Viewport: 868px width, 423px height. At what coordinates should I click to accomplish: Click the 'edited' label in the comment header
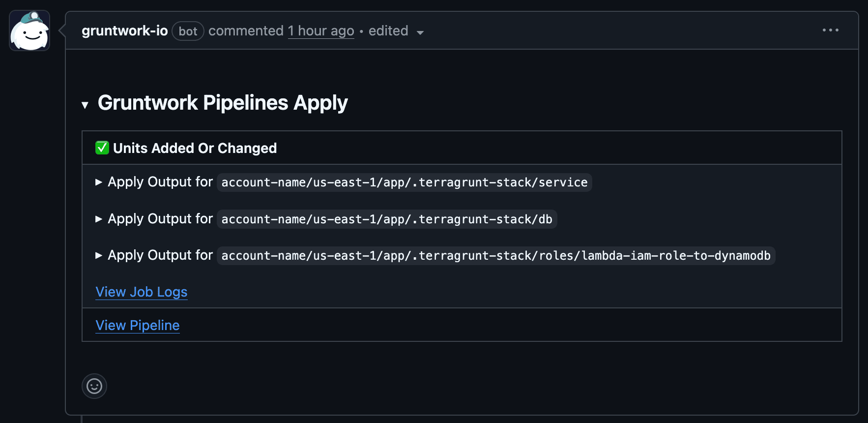coord(388,30)
